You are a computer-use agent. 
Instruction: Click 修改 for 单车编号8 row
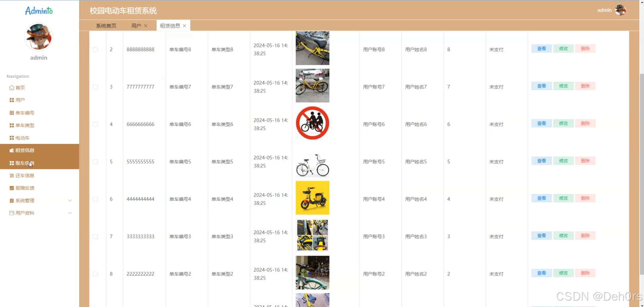[x=563, y=49]
